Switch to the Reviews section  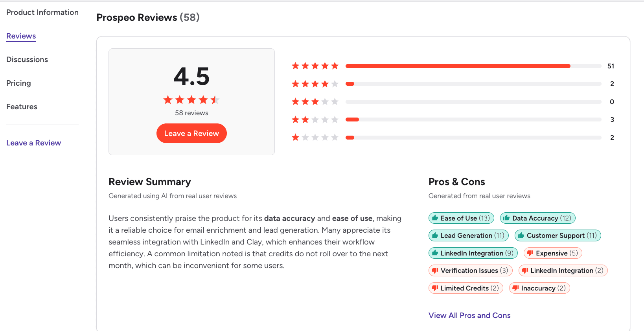click(21, 36)
